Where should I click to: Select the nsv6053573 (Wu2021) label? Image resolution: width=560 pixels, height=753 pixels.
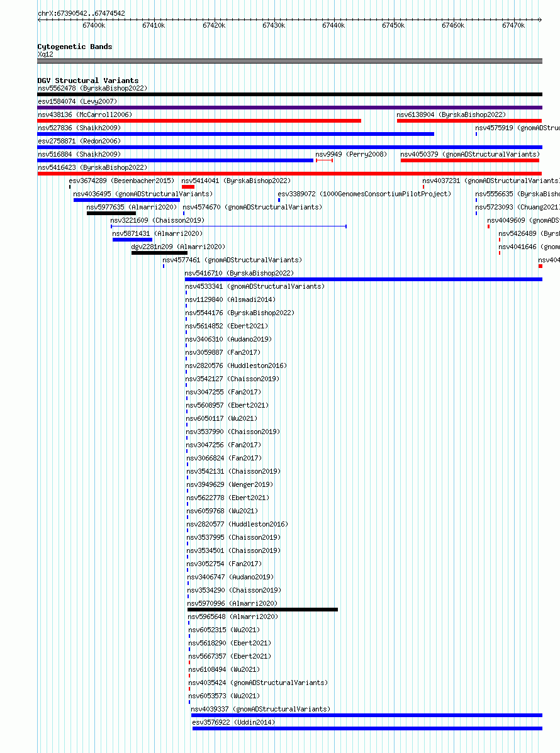pyautogui.click(x=224, y=696)
